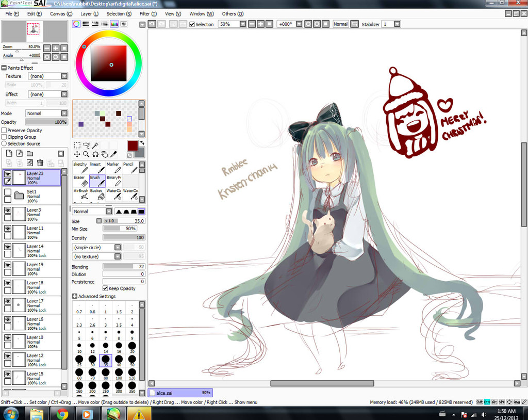Image resolution: width=528 pixels, height=420 pixels.
Task: Open the File menu
Action: (x=12, y=14)
